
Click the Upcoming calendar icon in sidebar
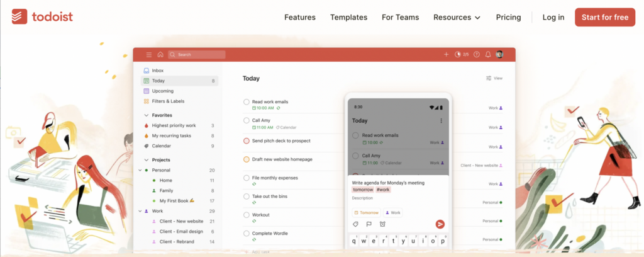point(146,91)
